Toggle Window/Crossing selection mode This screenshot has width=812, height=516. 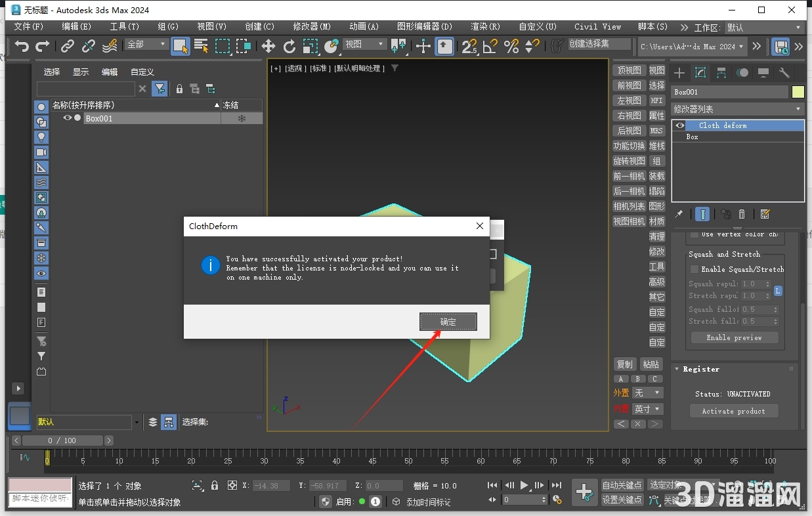click(244, 46)
